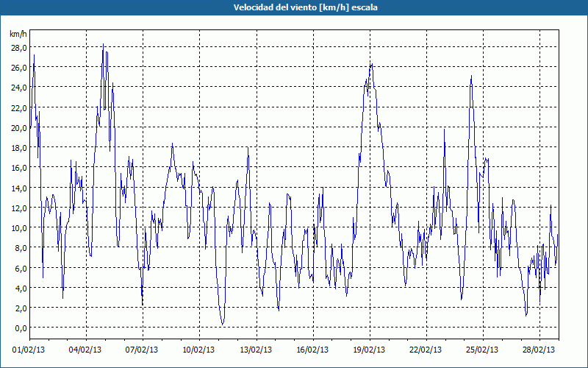Select the 20,0 y-axis value
The width and height of the screenshot is (588, 368).
[x=19, y=127]
